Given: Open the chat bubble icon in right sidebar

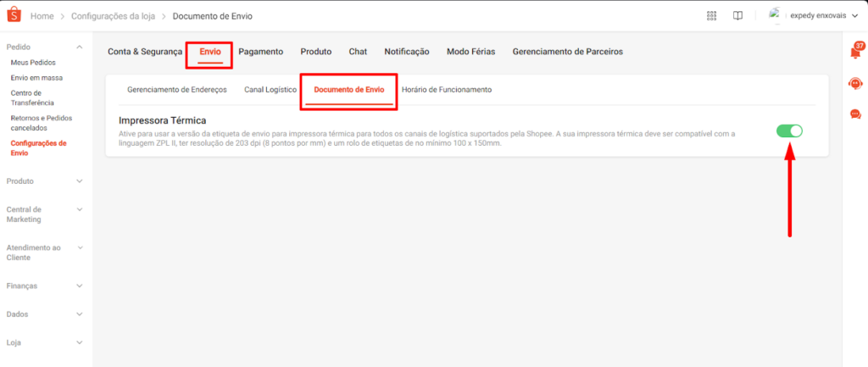Looking at the screenshot, I should point(854,114).
